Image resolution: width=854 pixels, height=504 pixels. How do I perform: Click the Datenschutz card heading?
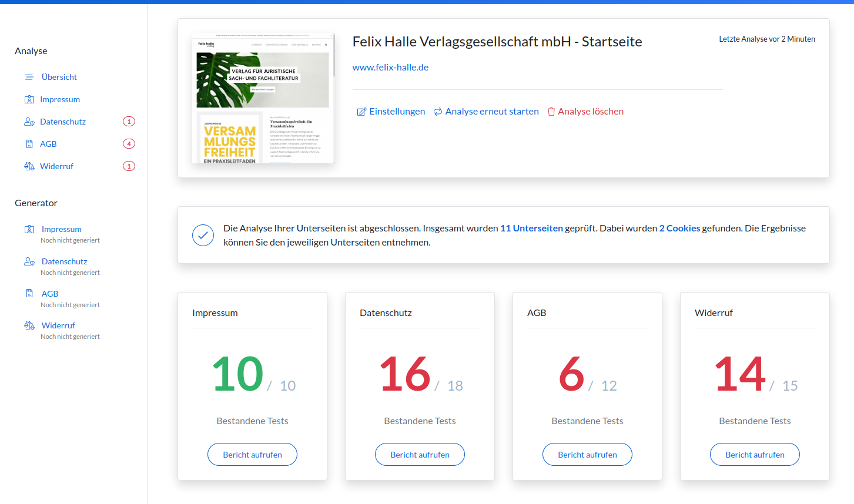[386, 313]
